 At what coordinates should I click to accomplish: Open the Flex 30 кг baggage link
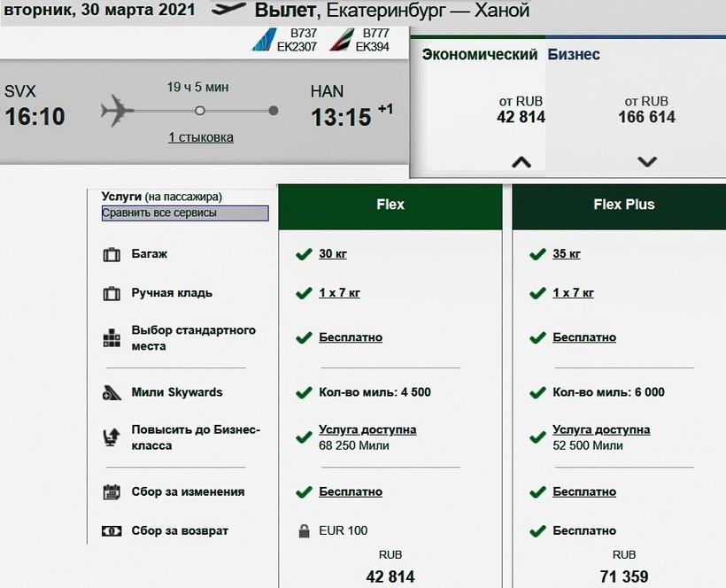333,254
